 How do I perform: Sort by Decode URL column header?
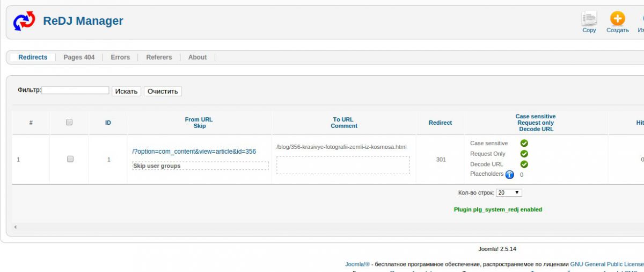pyautogui.click(x=536, y=129)
